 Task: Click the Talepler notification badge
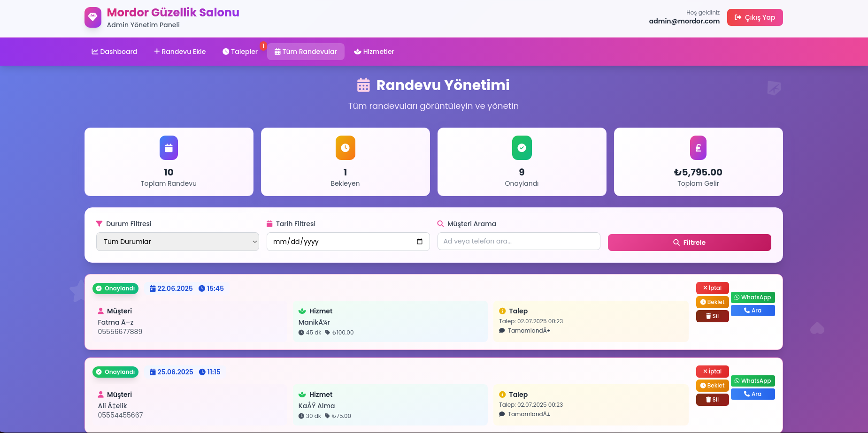point(263,46)
